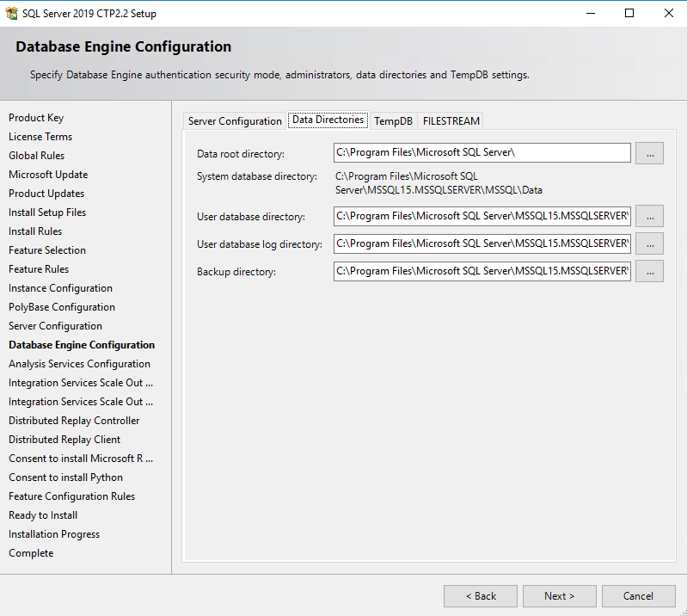Select the Complete step
Screen dimensions: 687x616
(31, 553)
